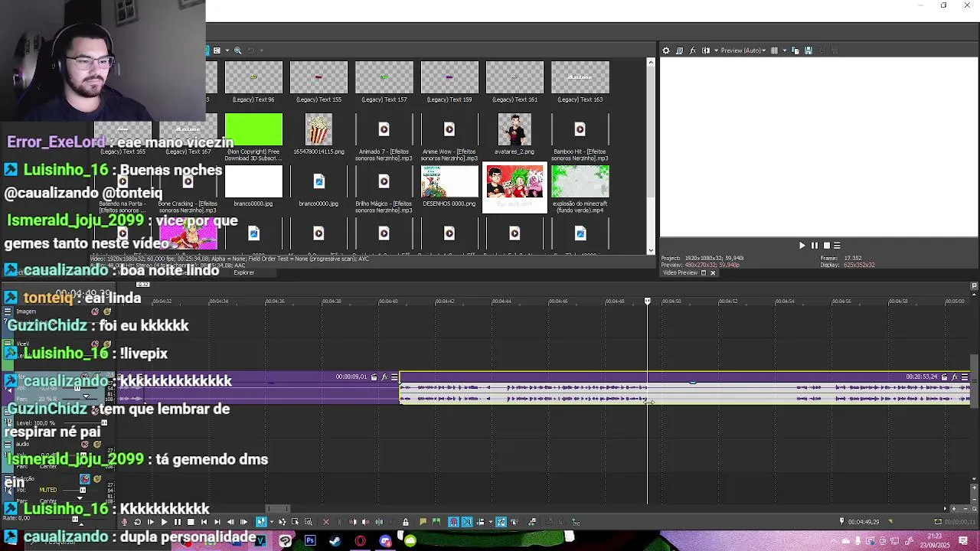The image size is (980, 551).
Task: Go to start of project
Action: tap(204, 522)
